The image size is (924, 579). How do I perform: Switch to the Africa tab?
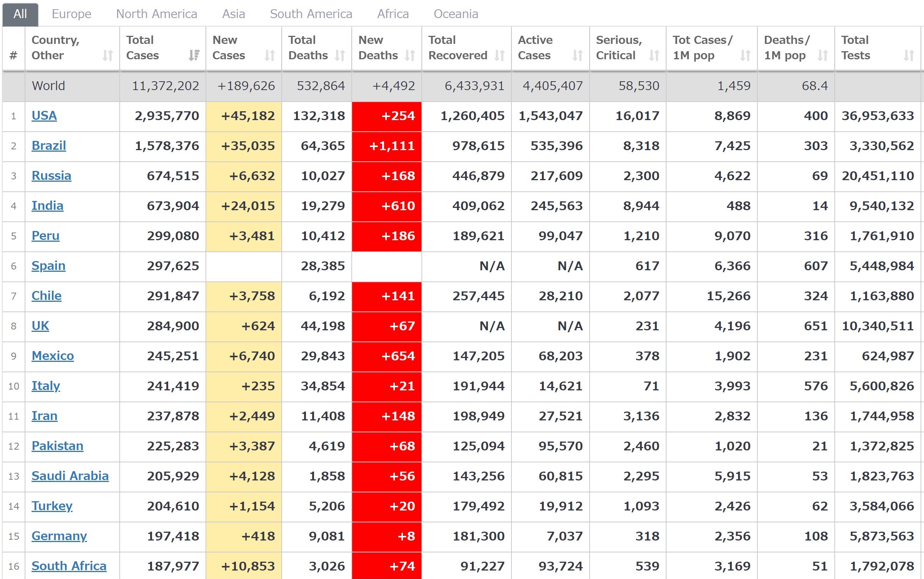click(x=393, y=14)
